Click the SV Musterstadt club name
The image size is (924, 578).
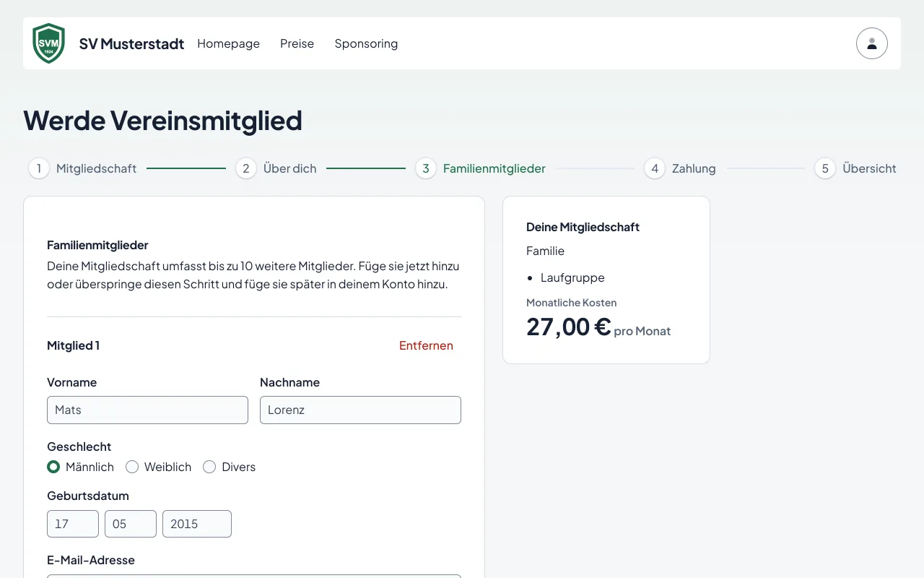131,43
